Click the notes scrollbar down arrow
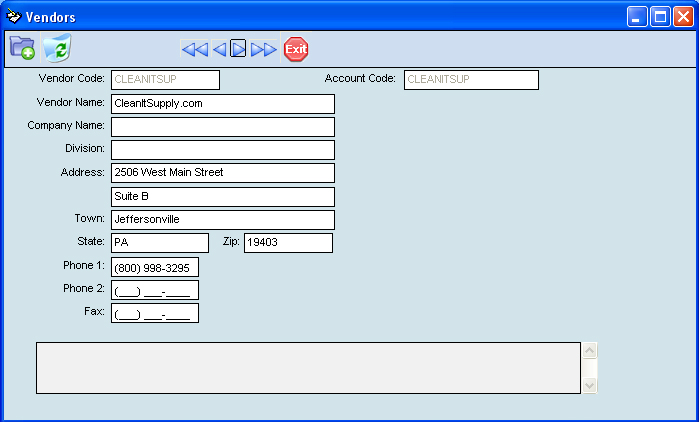 [x=589, y=385]
